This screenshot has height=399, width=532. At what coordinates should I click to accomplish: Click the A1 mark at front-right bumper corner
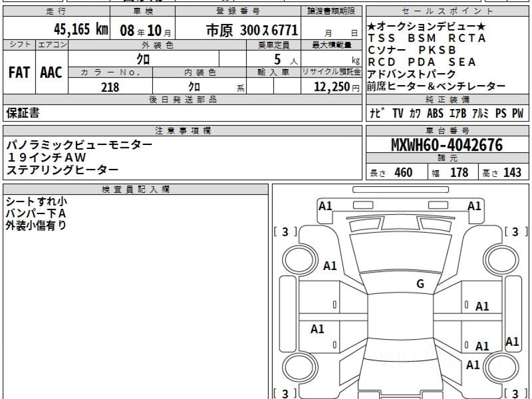474,206
